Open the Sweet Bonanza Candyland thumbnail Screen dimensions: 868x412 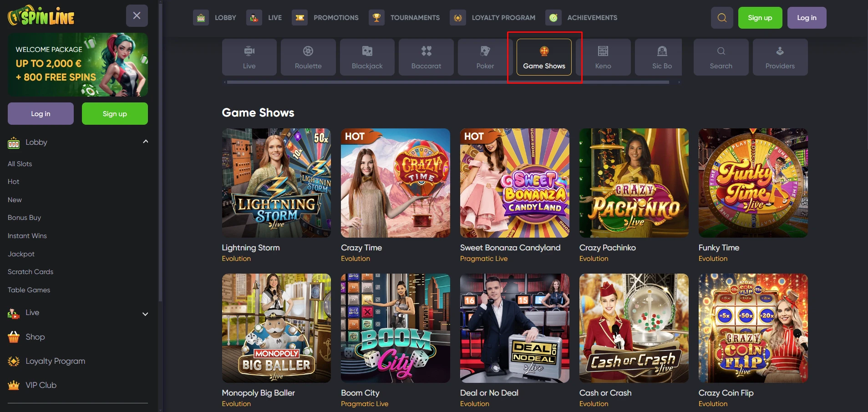coord(515,183)
